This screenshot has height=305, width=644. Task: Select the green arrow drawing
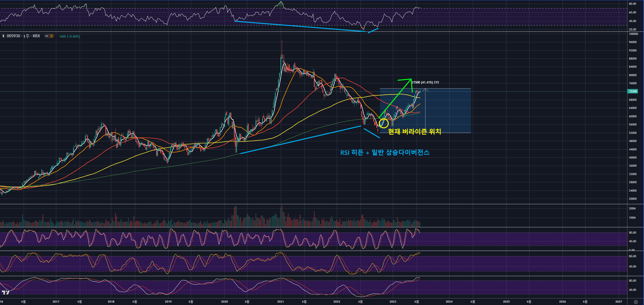pos(394,99)
